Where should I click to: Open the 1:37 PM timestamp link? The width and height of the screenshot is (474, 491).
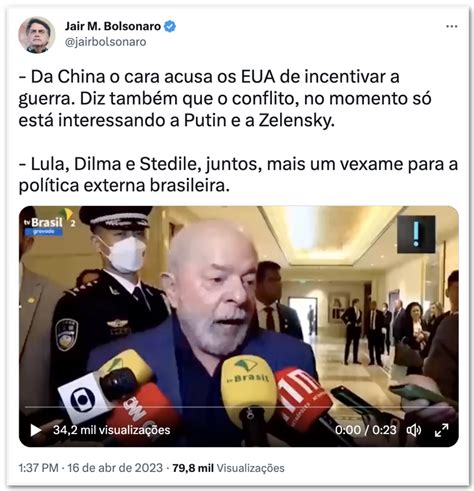[38, 468]
